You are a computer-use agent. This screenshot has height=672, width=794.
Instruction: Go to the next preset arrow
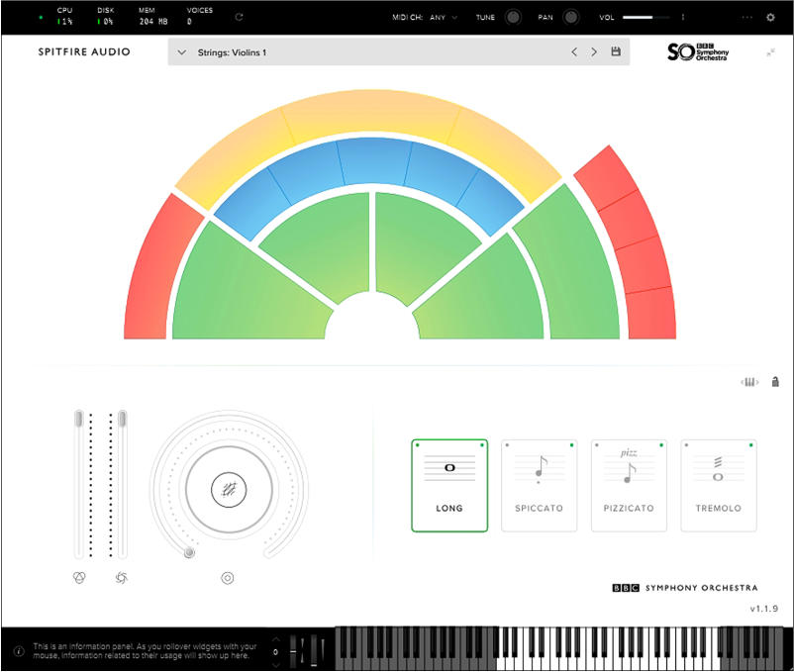pyautogui.click(x=594, y=51)
